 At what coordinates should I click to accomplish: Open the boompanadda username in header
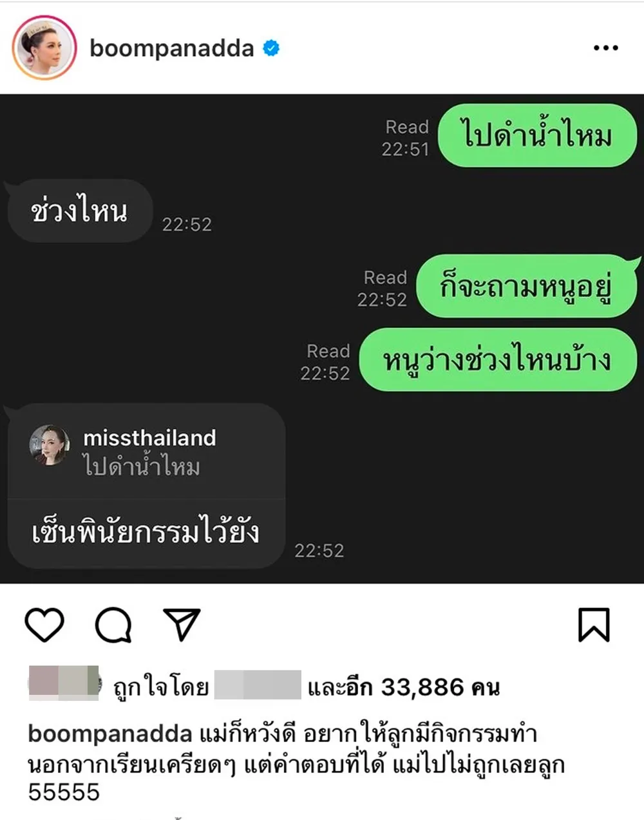pos(172,48)
